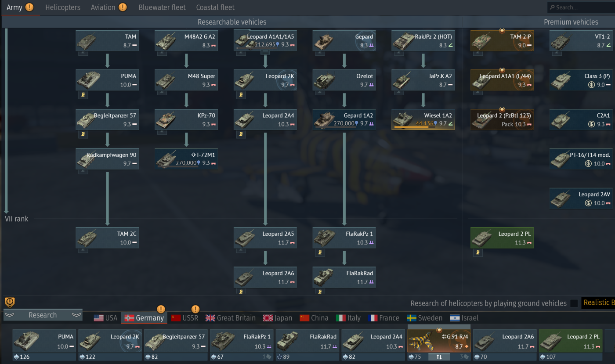Select the USA nation tab
Screen dimensions: 615x364
pos(106,318)
